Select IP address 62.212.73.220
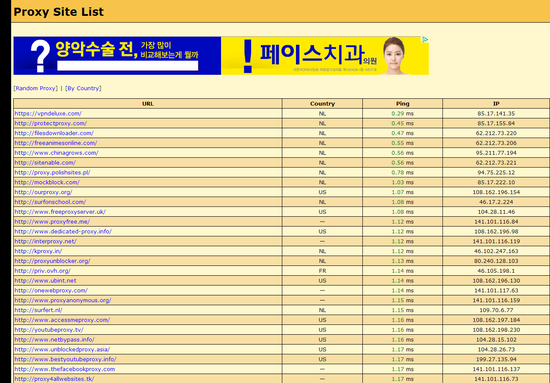 tap(496, 133)
